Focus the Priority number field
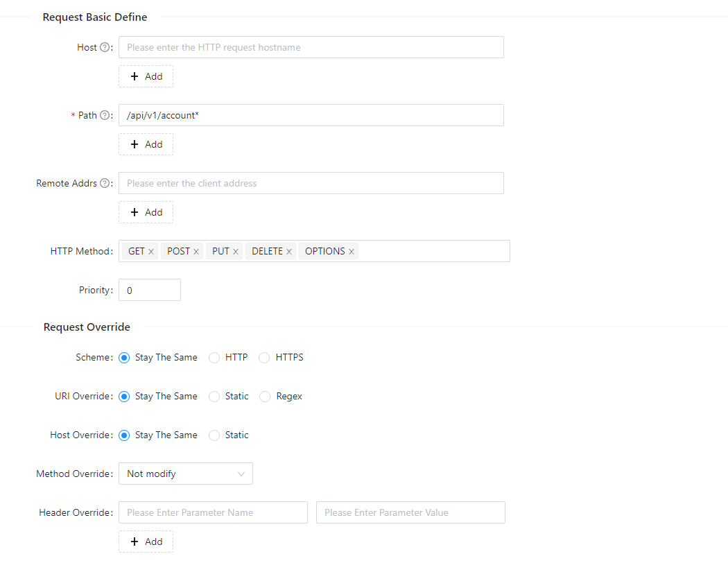This screenshot has width=728, height=563. (150, 291)
